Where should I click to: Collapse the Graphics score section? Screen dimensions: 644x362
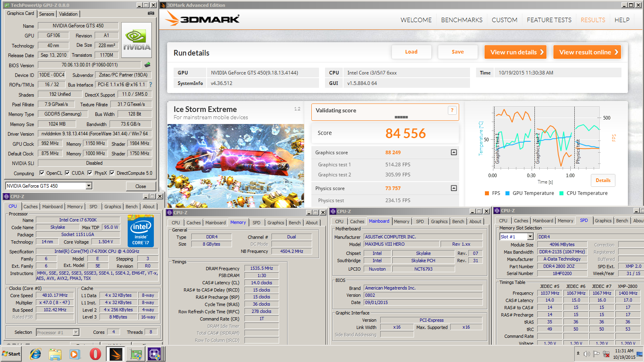(453, 152)
